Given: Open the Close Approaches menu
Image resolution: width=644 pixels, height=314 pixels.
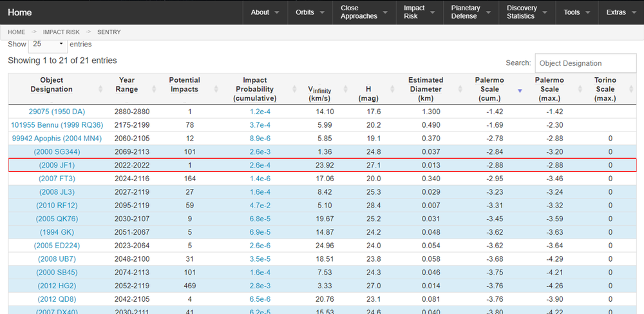Looking at the screenshot, I should (x=364, y=12).
